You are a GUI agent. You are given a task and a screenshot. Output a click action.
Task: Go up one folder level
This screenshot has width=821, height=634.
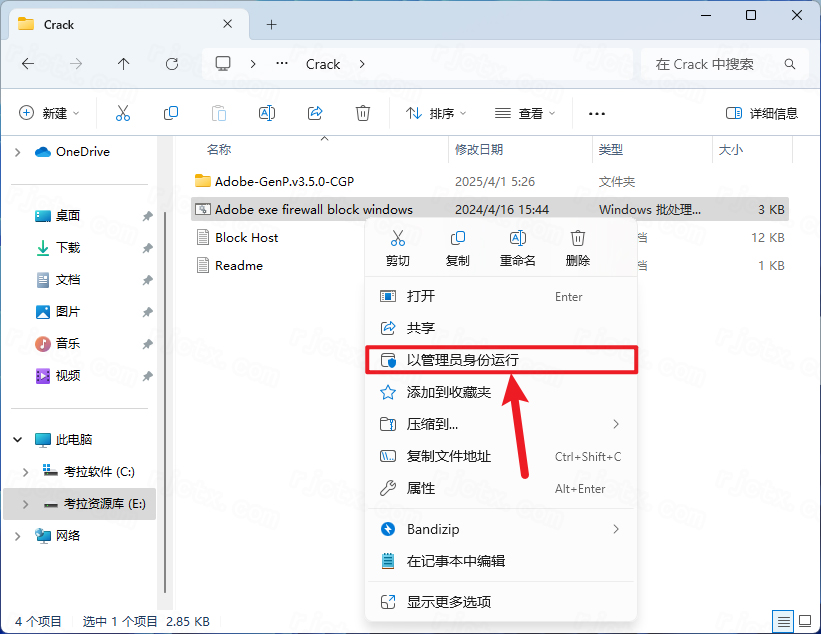[123, 64]
